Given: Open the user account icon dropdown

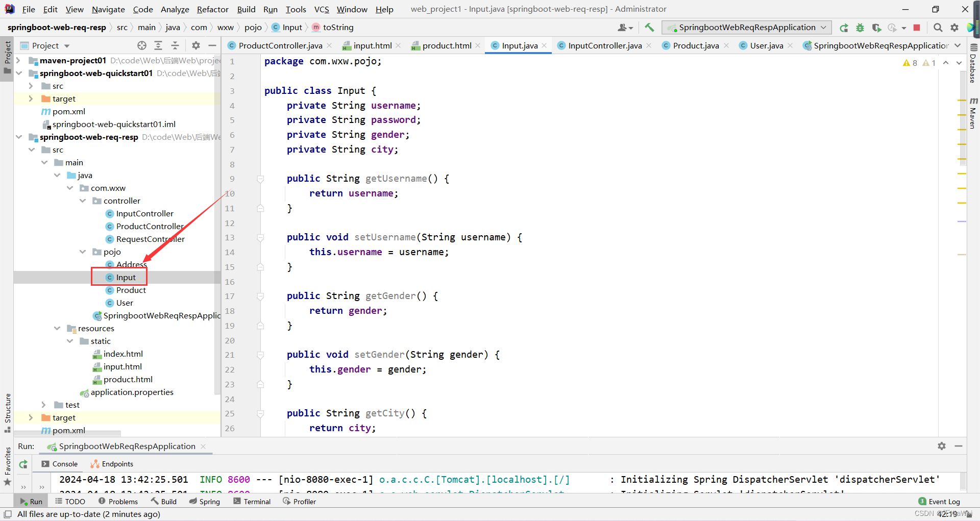Looking at the screenshot, I should [x=625, y=28].
